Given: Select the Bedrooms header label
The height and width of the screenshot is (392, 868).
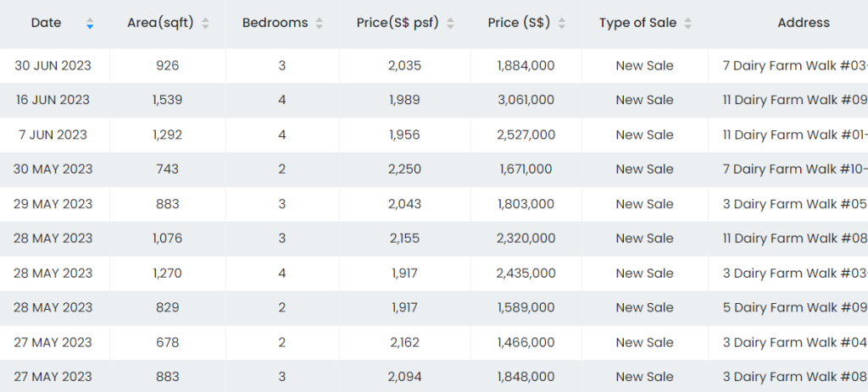Looking at the screenshot, I should [x=275, y=24].
